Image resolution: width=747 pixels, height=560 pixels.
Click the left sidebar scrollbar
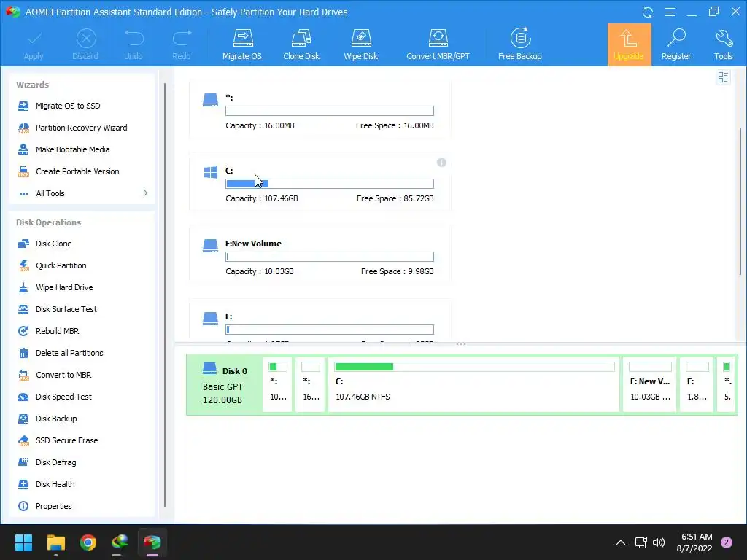pyautogui.click(x=165, y=295)
